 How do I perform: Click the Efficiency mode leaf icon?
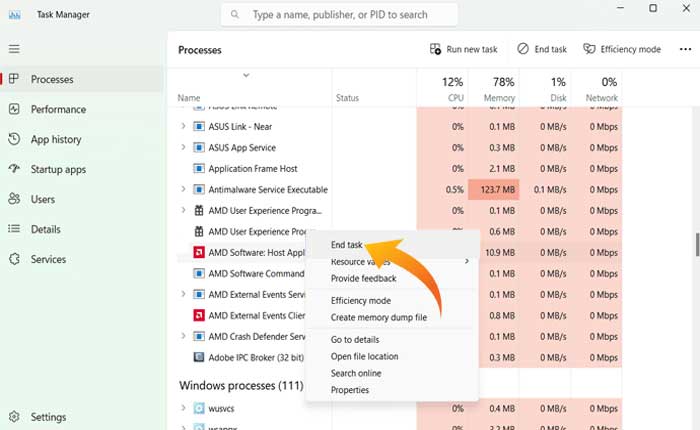click(589, 49)
